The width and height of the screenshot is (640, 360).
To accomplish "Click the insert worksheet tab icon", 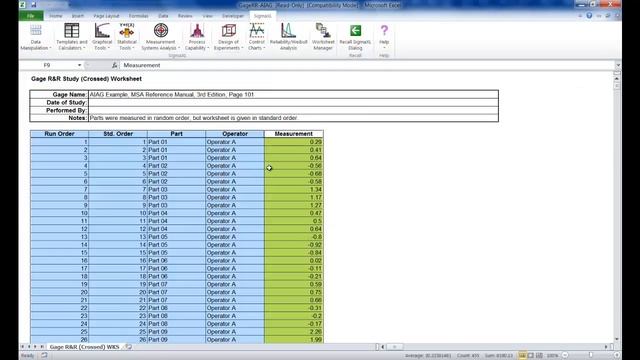I will (129, 347).
